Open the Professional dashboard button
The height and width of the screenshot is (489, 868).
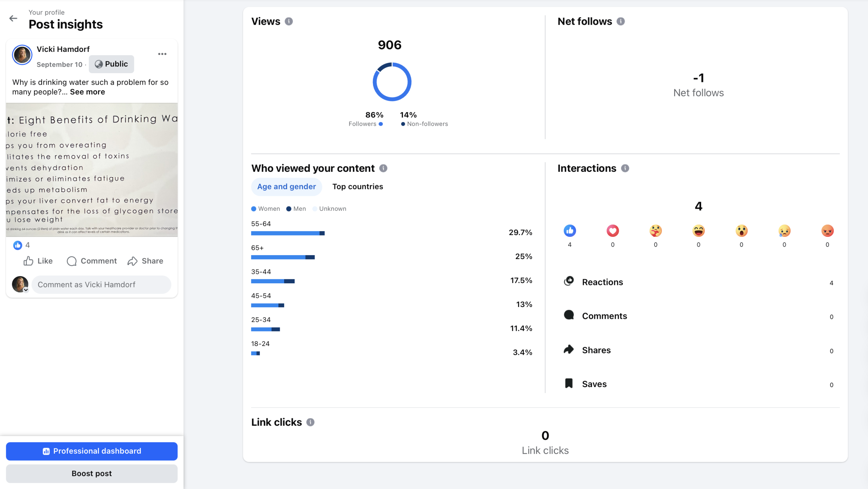92,451
